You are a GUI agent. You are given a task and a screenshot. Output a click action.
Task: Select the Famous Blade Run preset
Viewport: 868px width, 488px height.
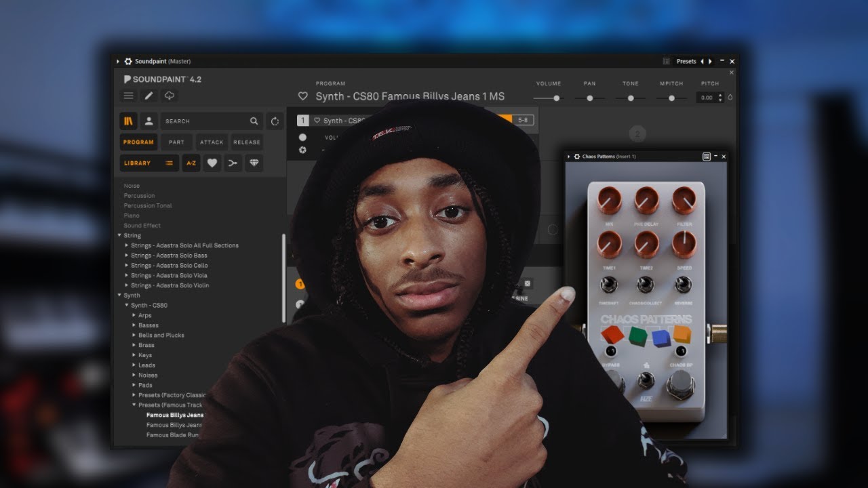point(173,435)
